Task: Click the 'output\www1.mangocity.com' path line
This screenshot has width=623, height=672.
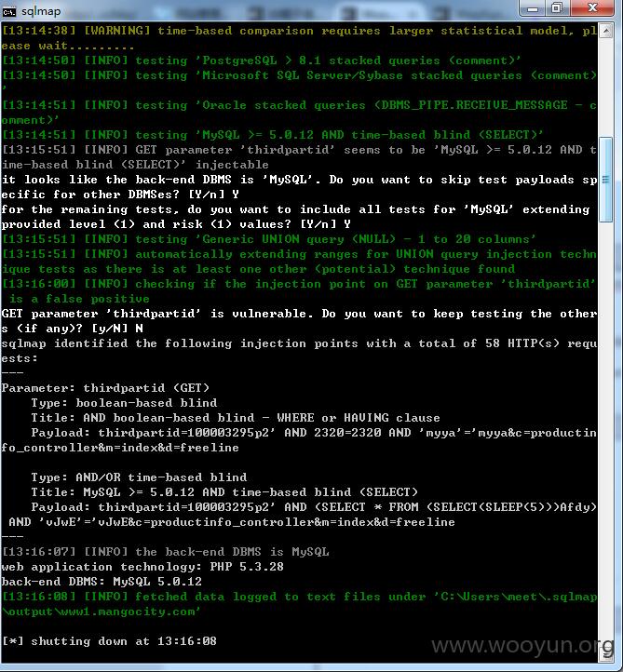Action: point(102,612)
